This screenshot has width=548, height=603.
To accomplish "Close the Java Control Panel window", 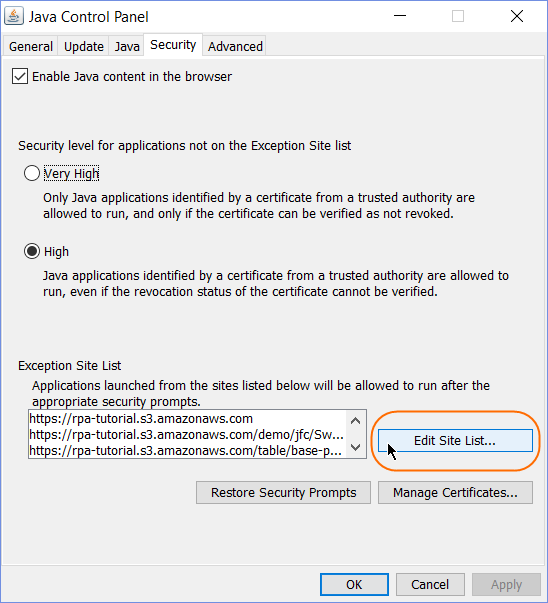I will click(517, 16).
